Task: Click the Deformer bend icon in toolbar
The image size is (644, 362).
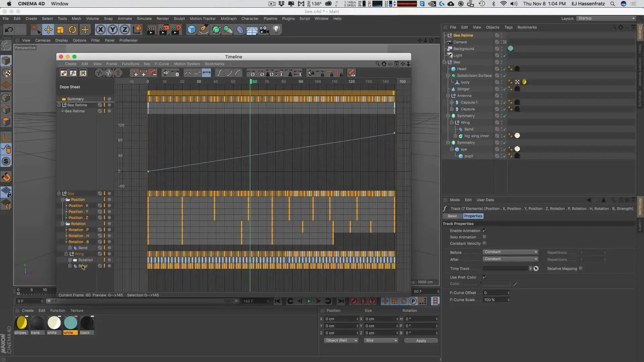Action: [240, 30]
